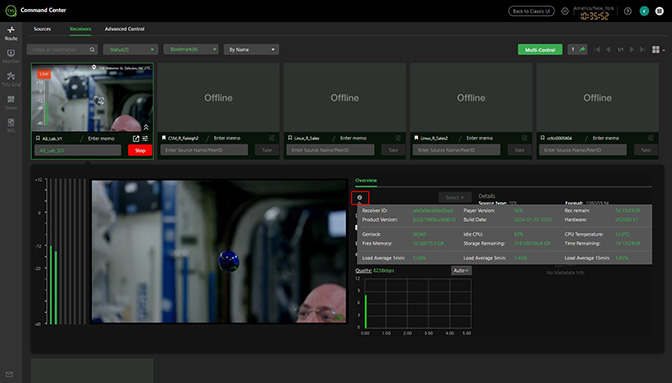The width and height of the screenshot is (672, 383).
Task: Open the help question mark icon
Action: click(x=628, y=11)
